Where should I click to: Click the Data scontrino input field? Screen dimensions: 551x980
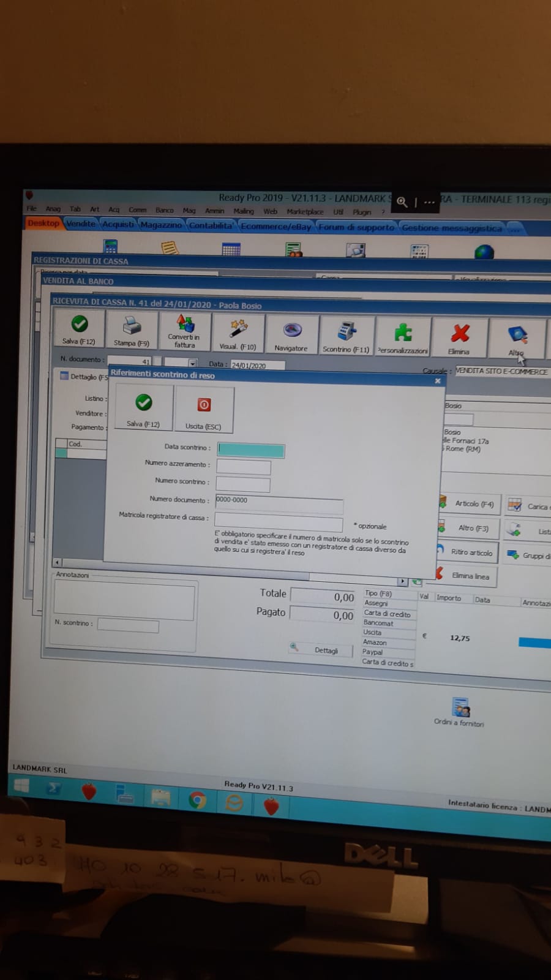[x=252, y=451]
